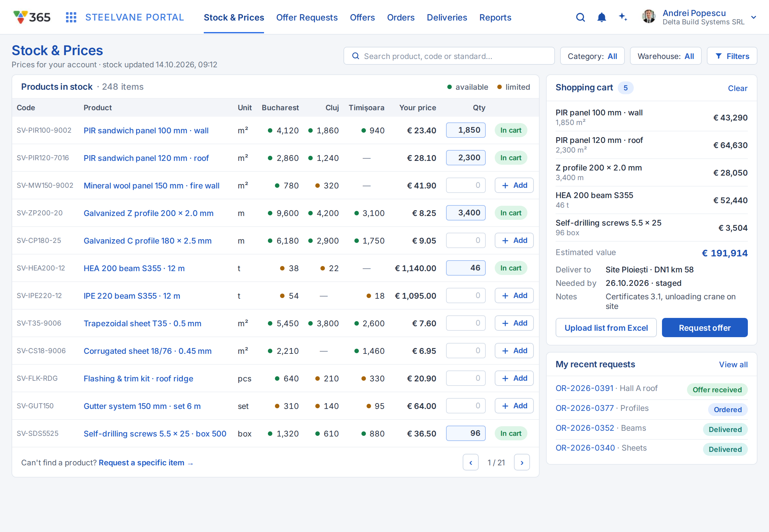Edit quantity for HEA 200 beam
This screenshot has height=532, width=769.
pyautogui.click(x=466, y=268)
